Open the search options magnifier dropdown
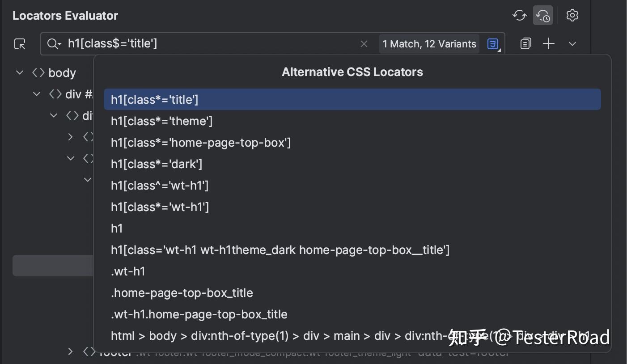This screenshot has height=364, width=627. 54,44
